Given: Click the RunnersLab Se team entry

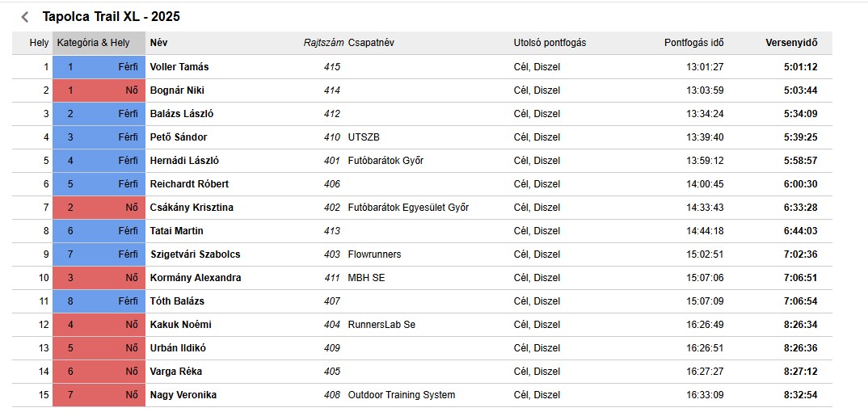Looking at the screenshot, I should point(381,325).
